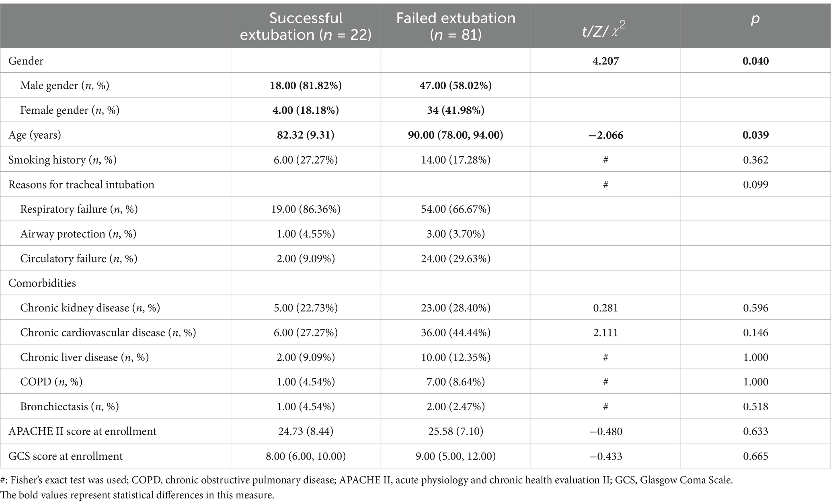The width and height of the screenshot is (831, 504).
Task: Click the Failed extubation column header
Action: 456,27
